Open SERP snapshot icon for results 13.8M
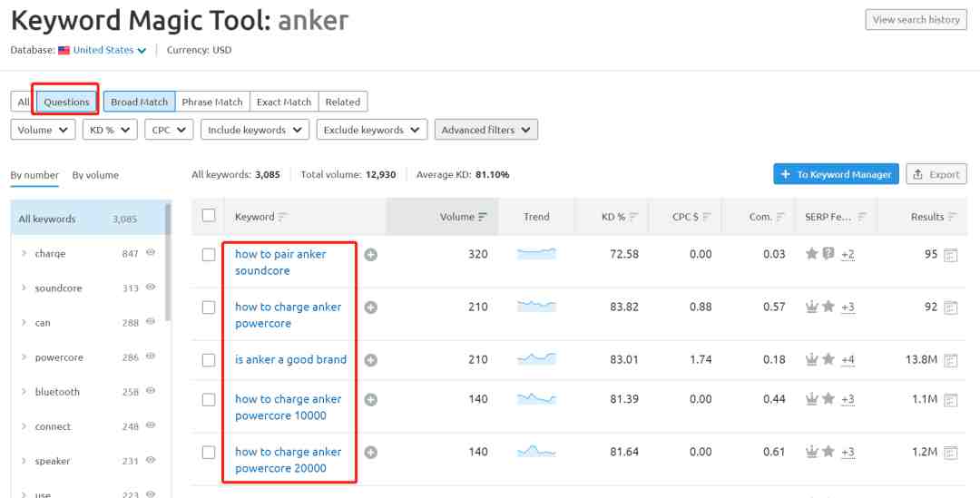980x498 pixels. [950, 360]
